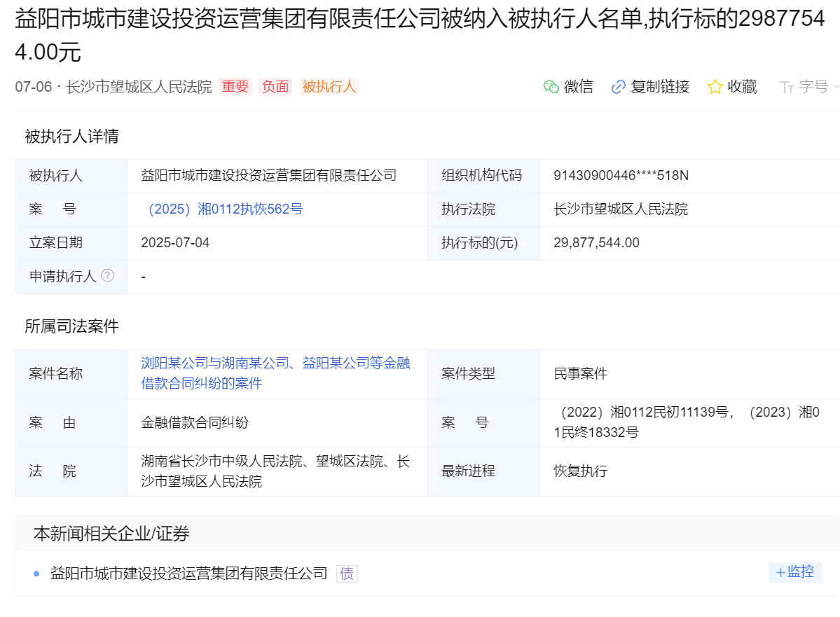
Task: Click the font size Tт icon
Action: pyautogui.click(x=786, y=87)
